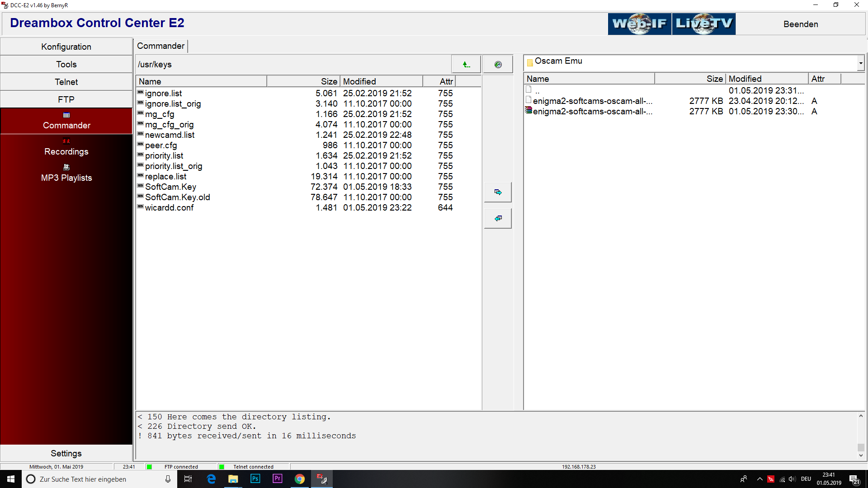Open the Settings button at bottom
This screenshot has width=868, height=488.
[66, 454]
